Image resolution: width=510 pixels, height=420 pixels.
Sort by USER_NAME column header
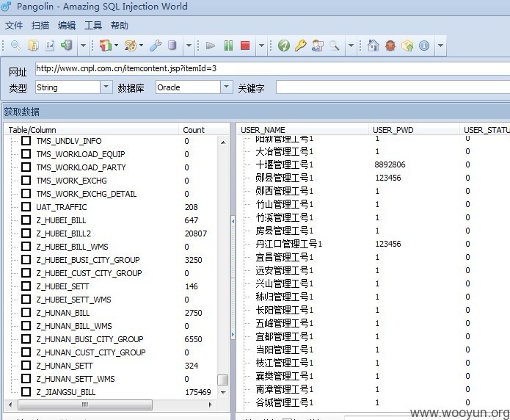tap(302, 130)
